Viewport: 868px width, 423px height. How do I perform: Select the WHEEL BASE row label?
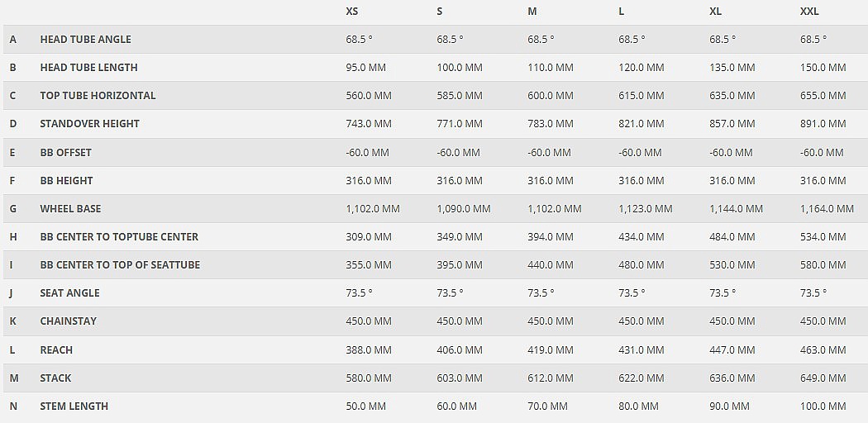(70, 209)
